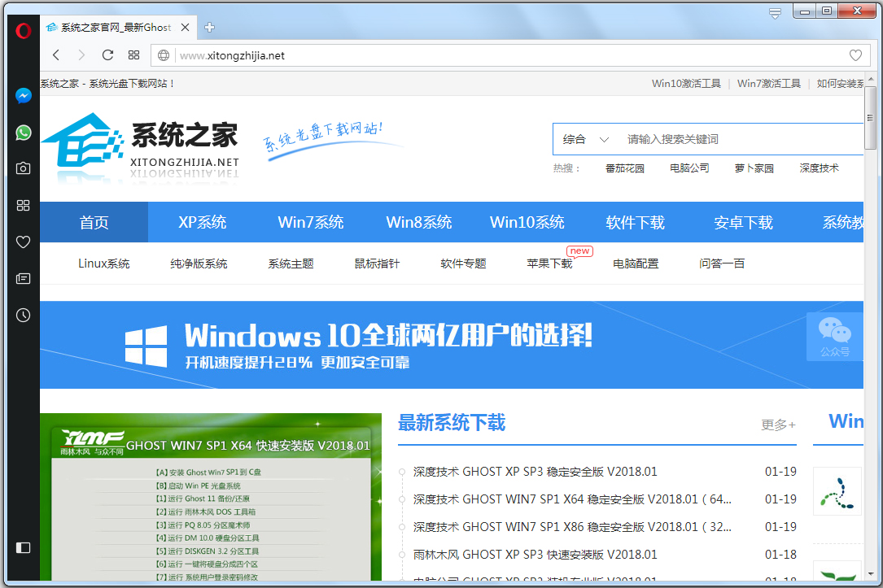
Task: Go to 软件专题 subcategory
Action: (x=463, y=264)
